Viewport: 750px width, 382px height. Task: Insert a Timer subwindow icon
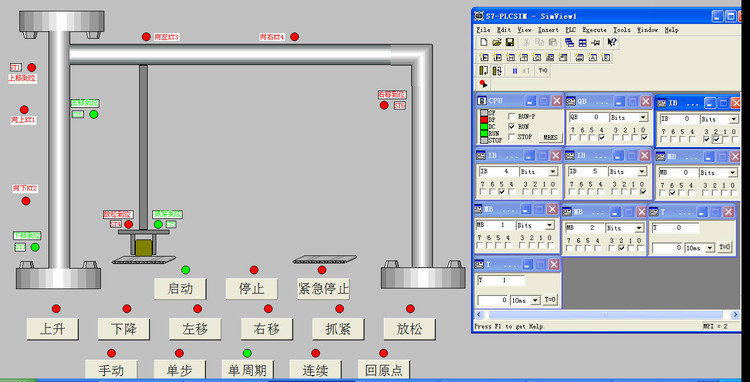(x=524, y=57)
